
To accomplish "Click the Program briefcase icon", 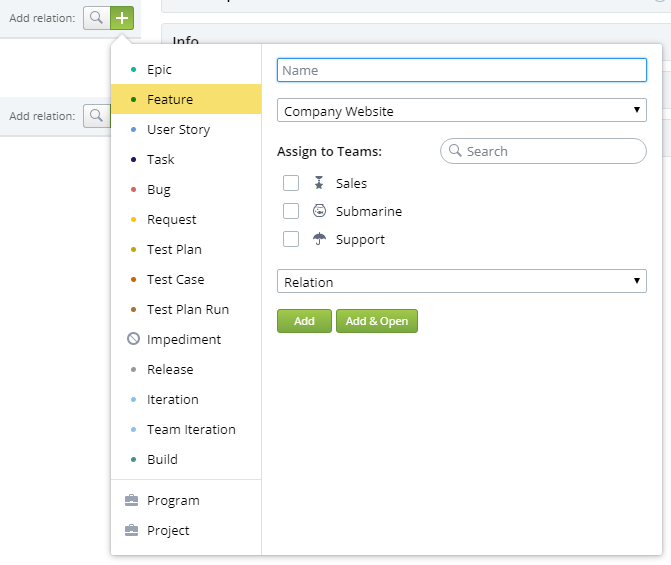I will (x=131, y=500).
